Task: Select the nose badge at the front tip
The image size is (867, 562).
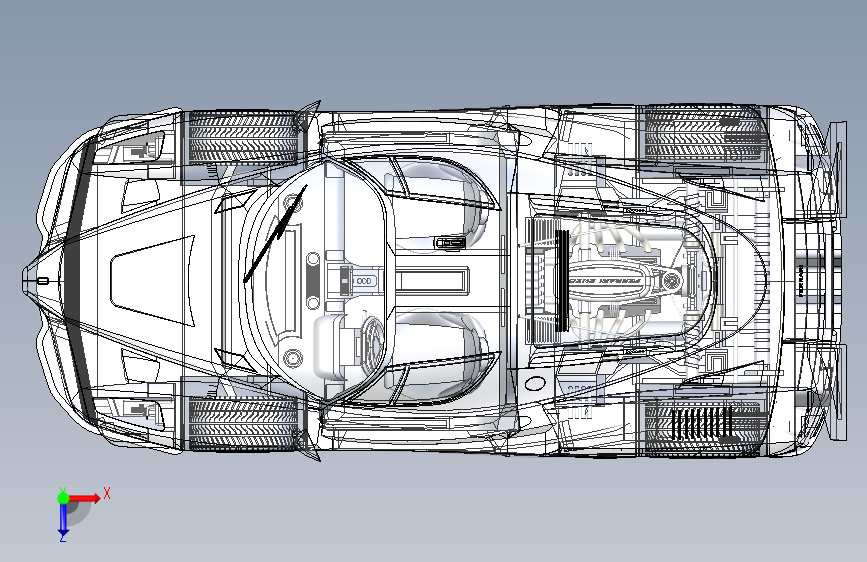Action: pyautogui.click(x=43, y=281)
